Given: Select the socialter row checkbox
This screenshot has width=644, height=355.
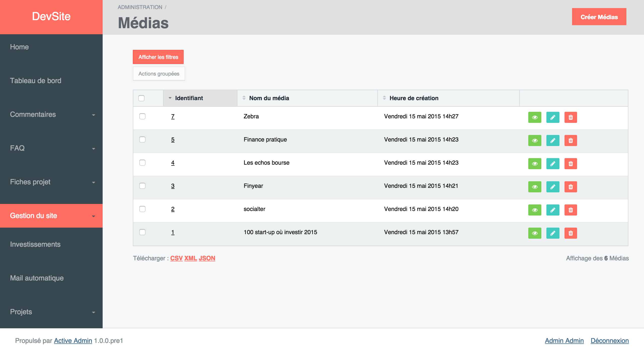Looking at the screenshot, I should tap(142, 209).
